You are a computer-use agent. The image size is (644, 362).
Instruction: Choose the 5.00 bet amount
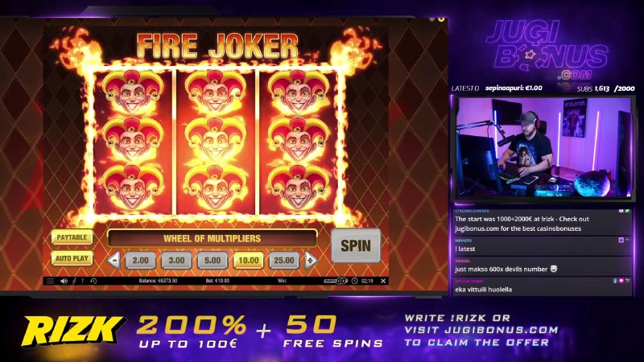213,260
